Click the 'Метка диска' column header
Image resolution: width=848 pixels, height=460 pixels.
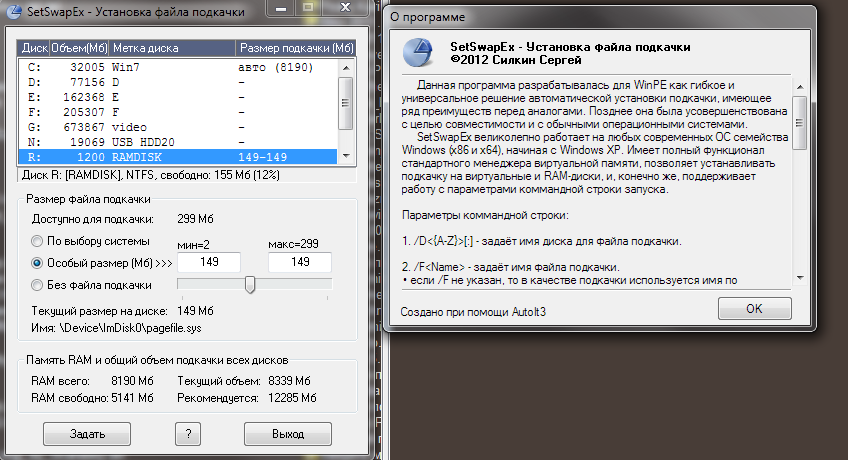(x=172, y=48)
